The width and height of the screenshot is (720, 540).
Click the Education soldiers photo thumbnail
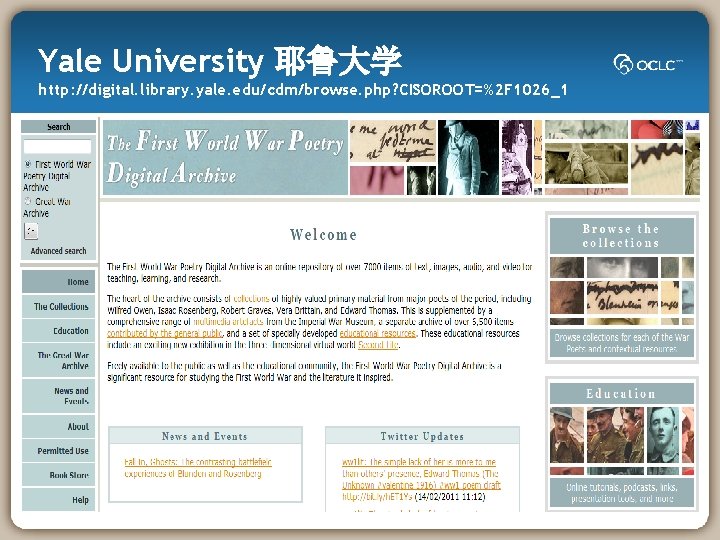click(615, 435)
